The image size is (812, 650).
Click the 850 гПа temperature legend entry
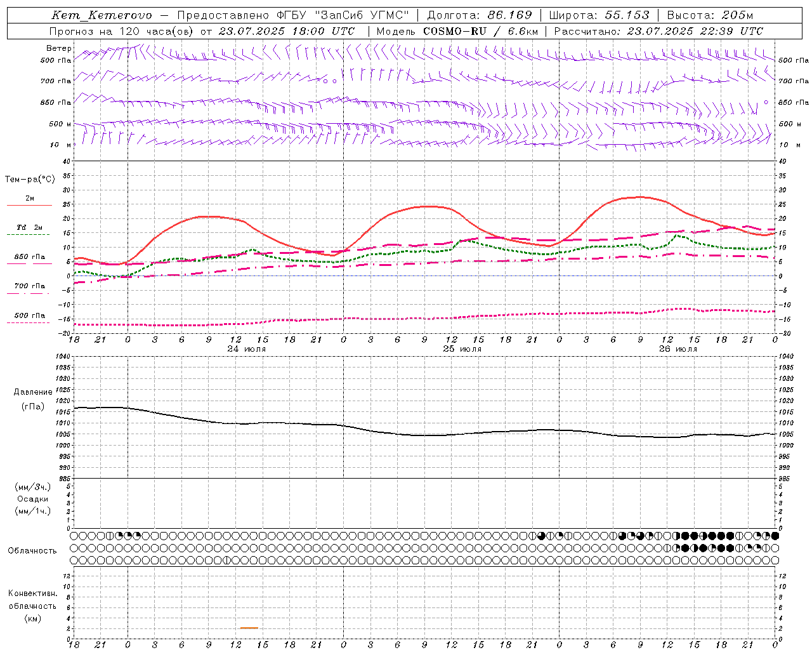click(30, 256)
